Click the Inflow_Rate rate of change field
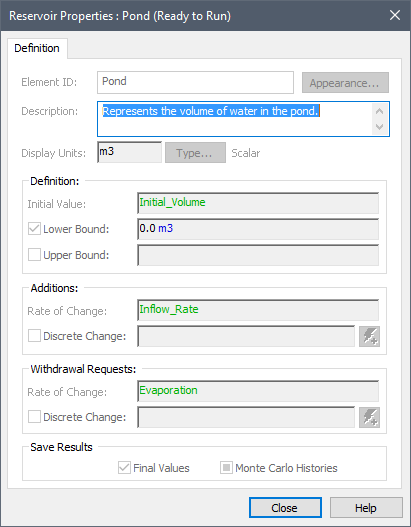Viewport: 411px width, 527px height. 258,310
